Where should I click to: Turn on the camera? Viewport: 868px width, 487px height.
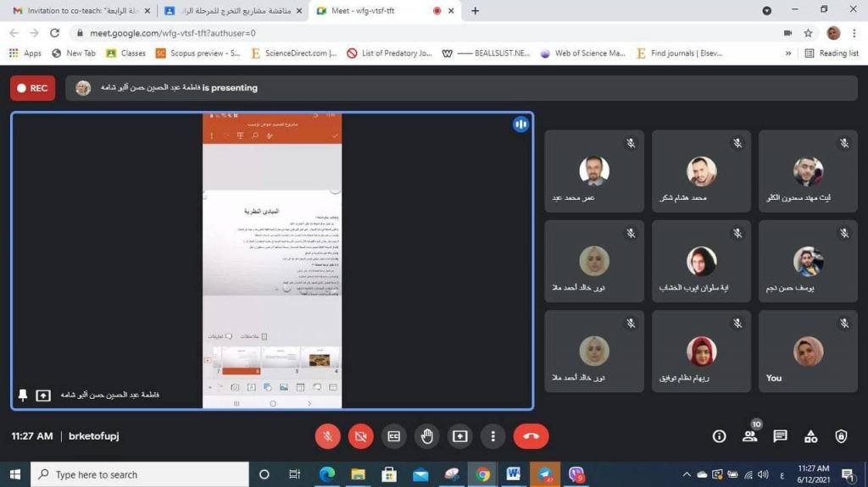tap(360, 436)
